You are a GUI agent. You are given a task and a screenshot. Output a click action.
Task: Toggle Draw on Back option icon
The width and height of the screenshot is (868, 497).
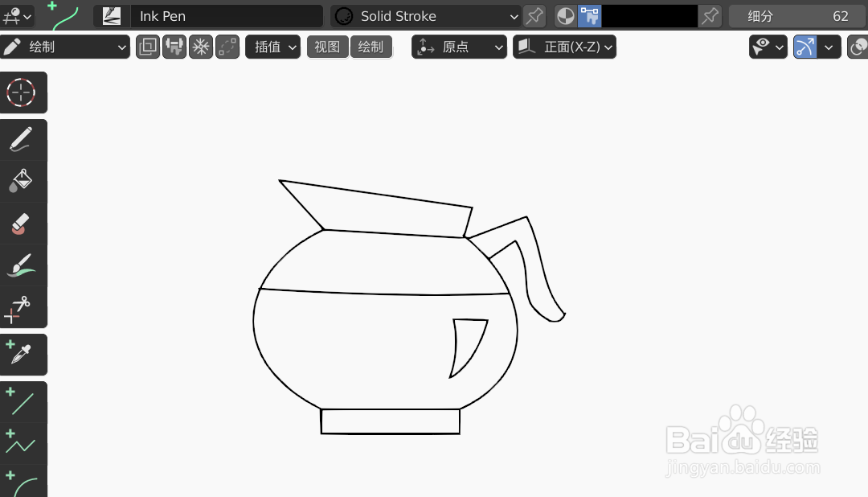(x=148, y=47)
